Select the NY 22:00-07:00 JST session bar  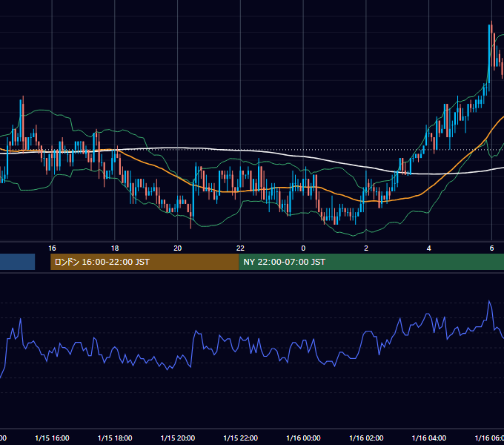pyautogui.click(x=371, y=262)
